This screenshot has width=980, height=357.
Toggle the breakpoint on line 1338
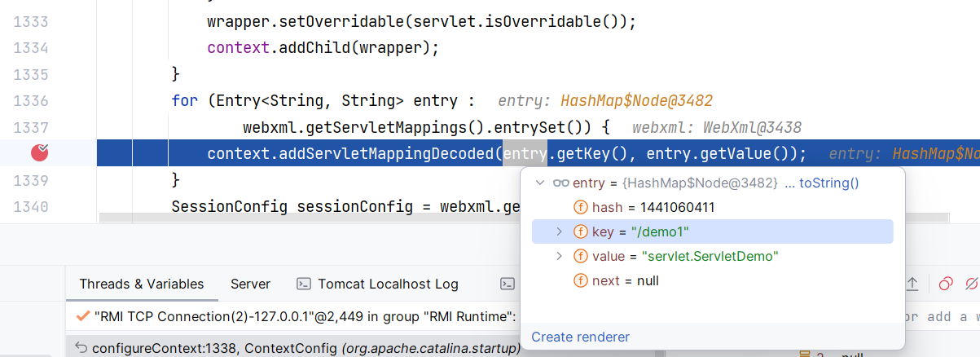coord(39,152)
